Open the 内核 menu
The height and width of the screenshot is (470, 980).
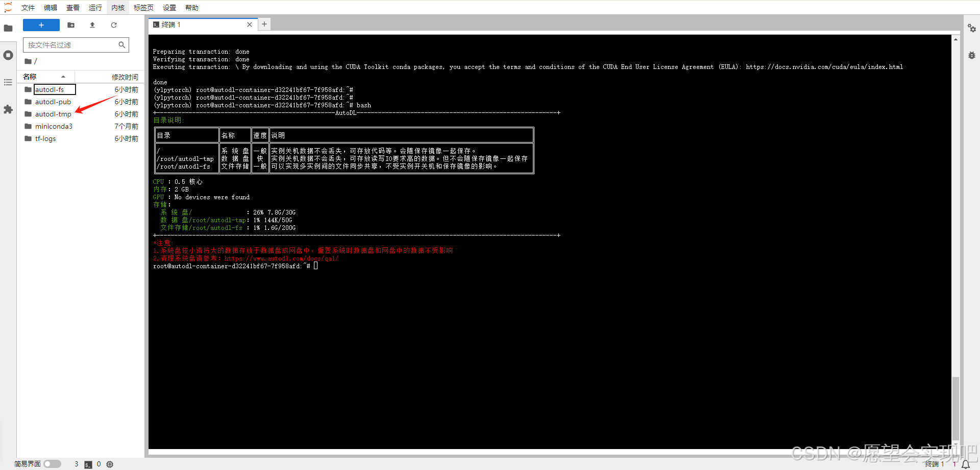tap(118, 8)
